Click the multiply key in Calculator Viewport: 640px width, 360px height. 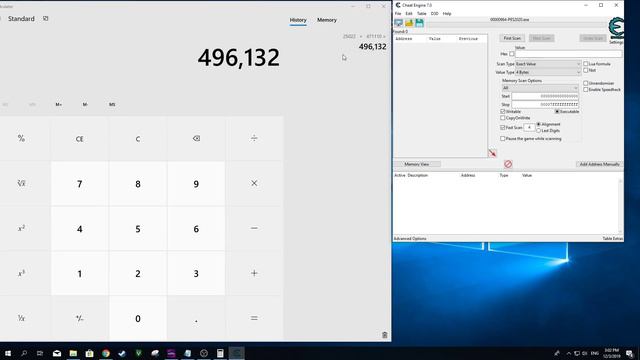[254, 183]
